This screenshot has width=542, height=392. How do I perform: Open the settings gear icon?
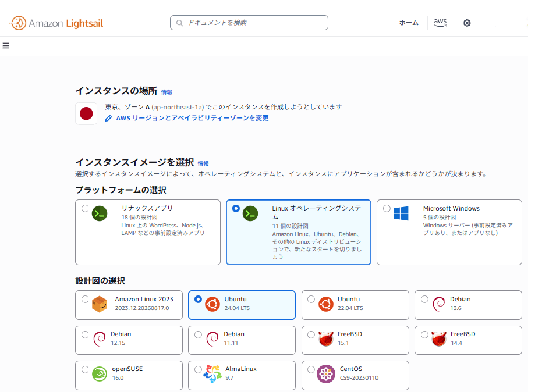467,23
